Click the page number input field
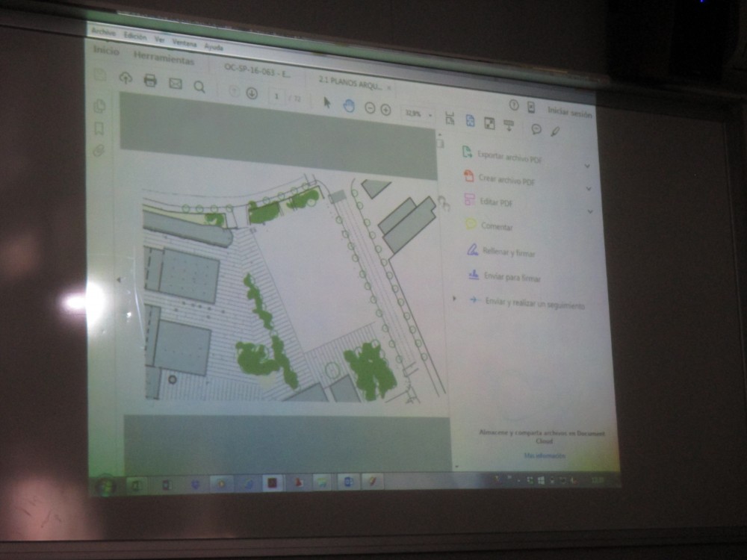747x560 pixels. click(x=277, y=96)
